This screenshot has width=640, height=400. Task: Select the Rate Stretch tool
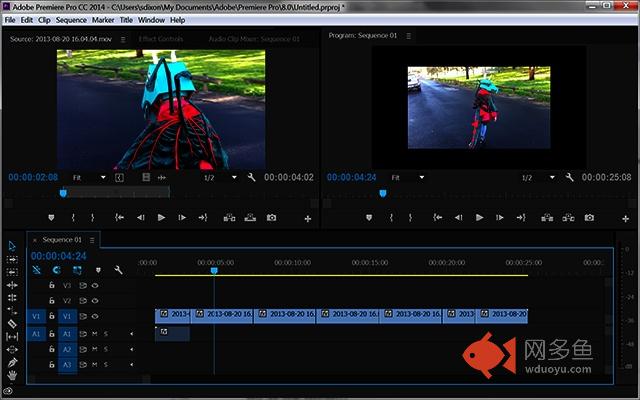pyautogui.click(x=12, y=311)
